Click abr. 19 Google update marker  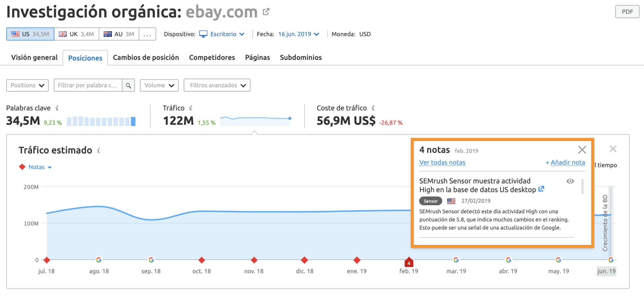[x=508, y=260]
